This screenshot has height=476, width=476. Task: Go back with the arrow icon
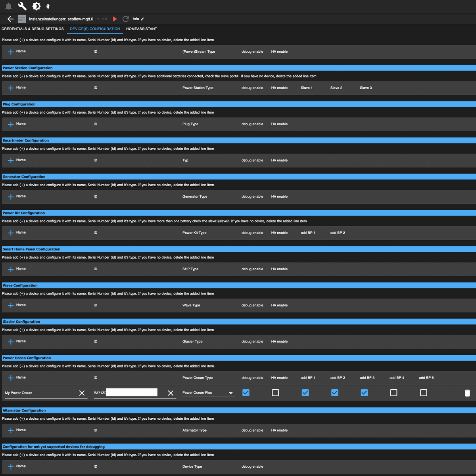10,19
